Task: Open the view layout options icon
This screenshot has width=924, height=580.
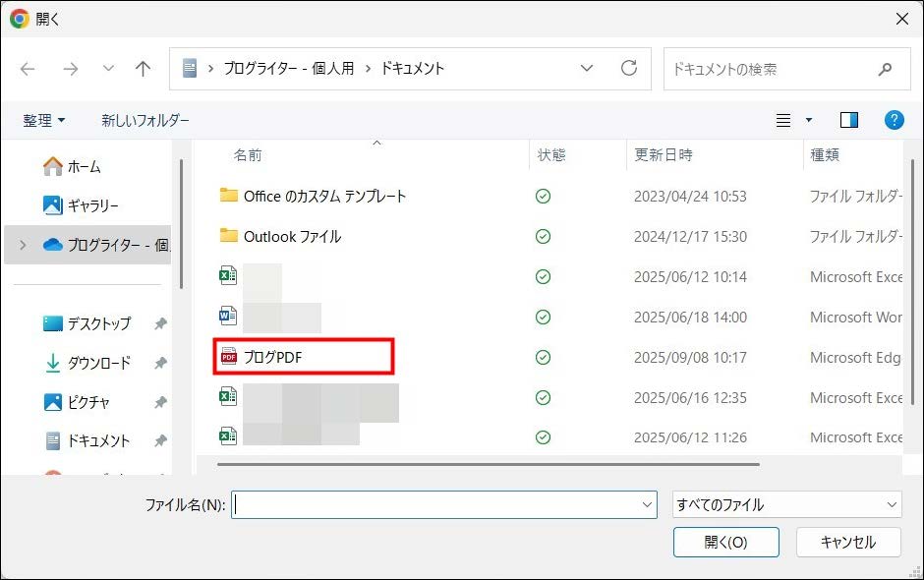Action: 784,120
